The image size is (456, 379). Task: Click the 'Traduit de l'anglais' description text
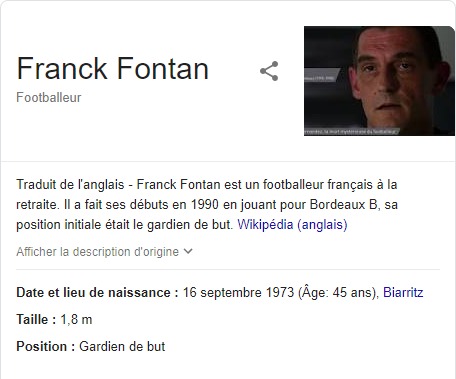pyautogui.click(x=70, y=184)
